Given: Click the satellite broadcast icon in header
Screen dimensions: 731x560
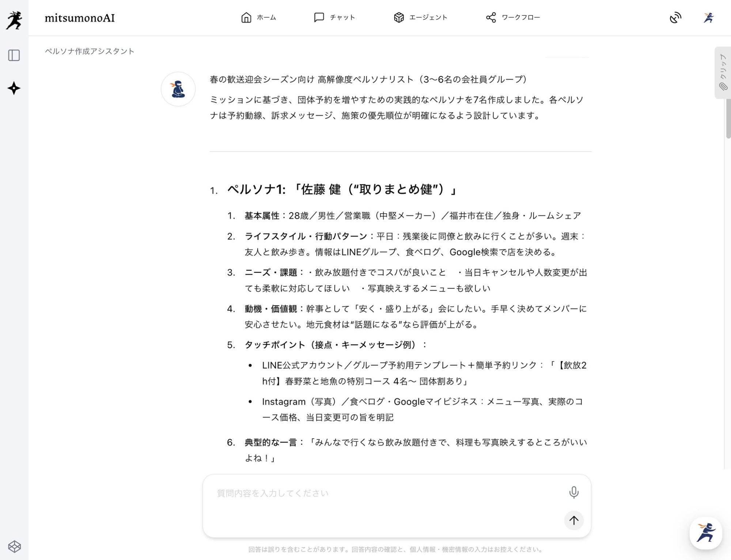Looking at the screenshot, I should [675, 18].
